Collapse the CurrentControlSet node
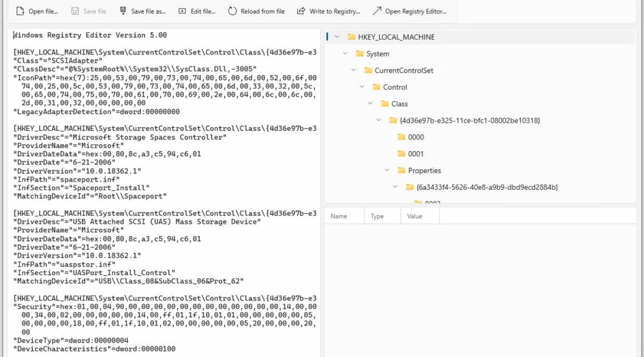644x357 pixels. 354,70
